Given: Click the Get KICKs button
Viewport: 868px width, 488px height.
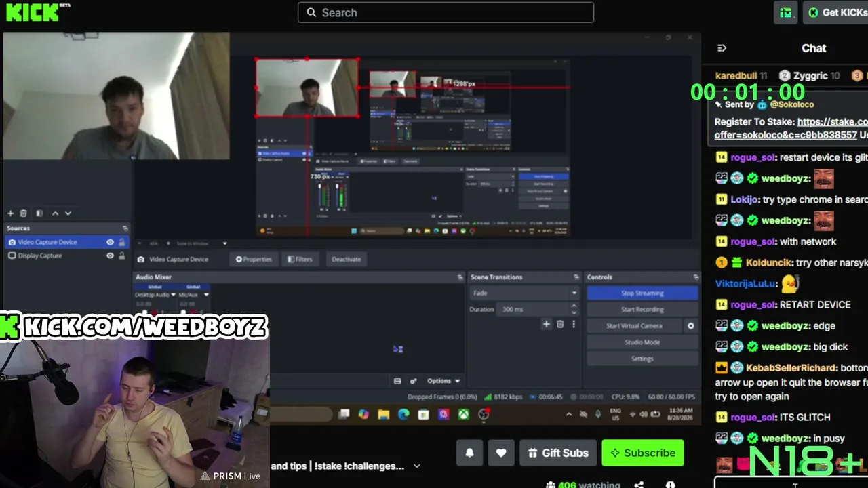Looking at the screenshot, I should [836, 12].
